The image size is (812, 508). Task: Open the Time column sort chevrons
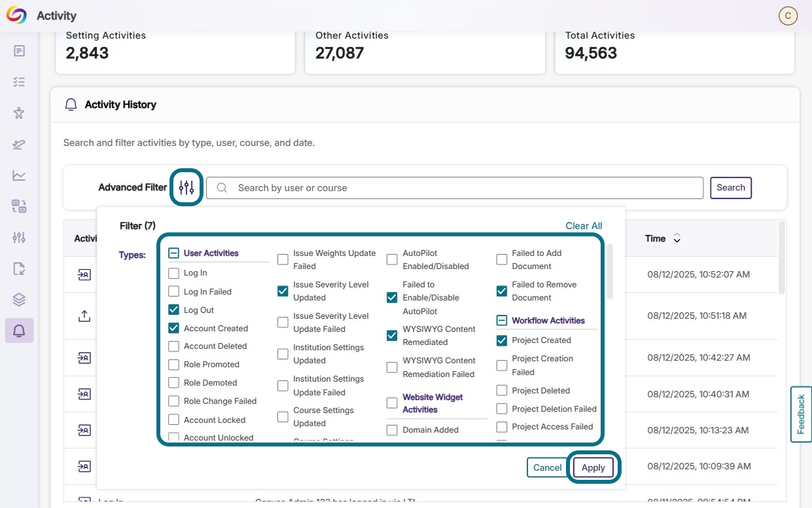click(679, 238)
